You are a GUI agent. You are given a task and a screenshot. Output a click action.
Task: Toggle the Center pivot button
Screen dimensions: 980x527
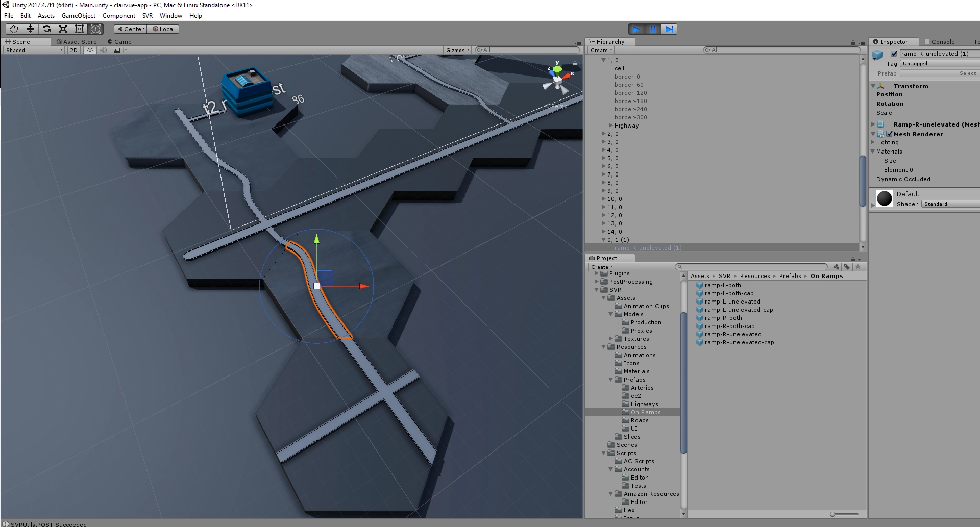(x=131, y=29)
